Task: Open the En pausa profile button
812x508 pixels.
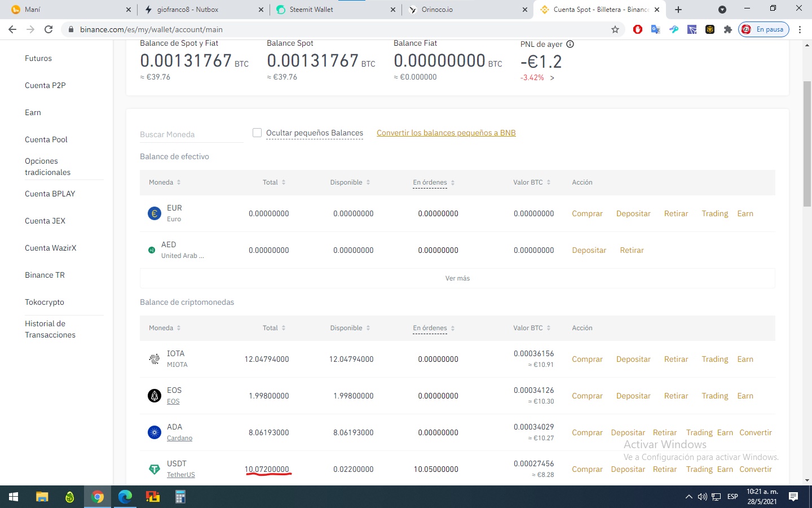Action: point(764,29)
